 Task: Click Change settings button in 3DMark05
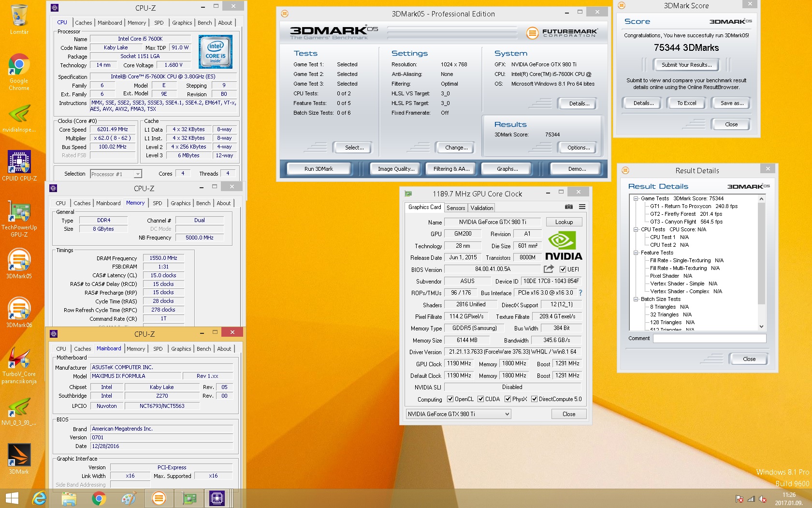[x=456, y=148]
